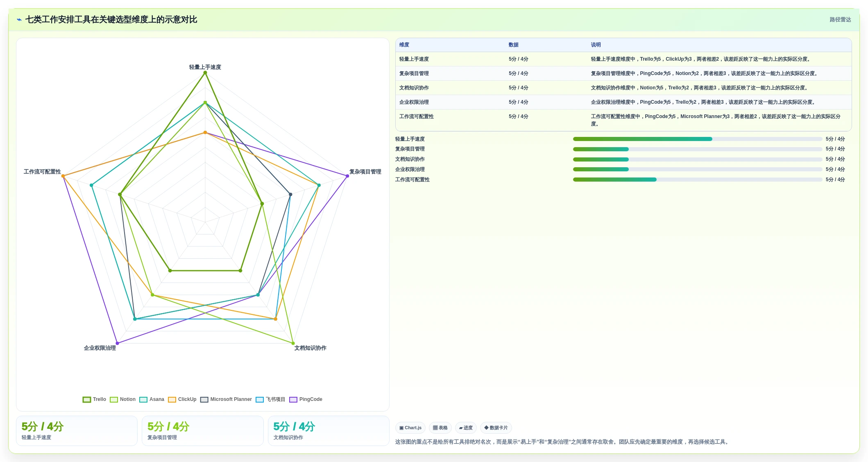The width and height of the screenshot is (868, 462).
Task: Toggle the 飞书项目 legend swatch
Action: click(260, 400)
